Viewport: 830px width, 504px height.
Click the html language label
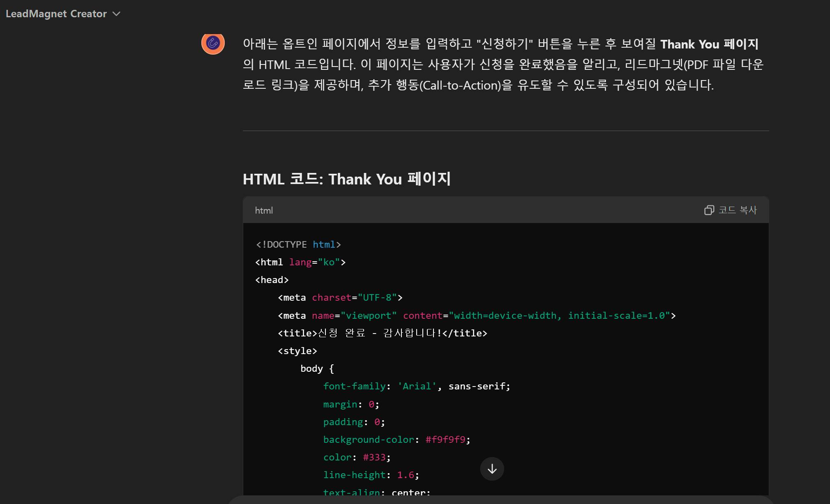(x=264, y=210)
